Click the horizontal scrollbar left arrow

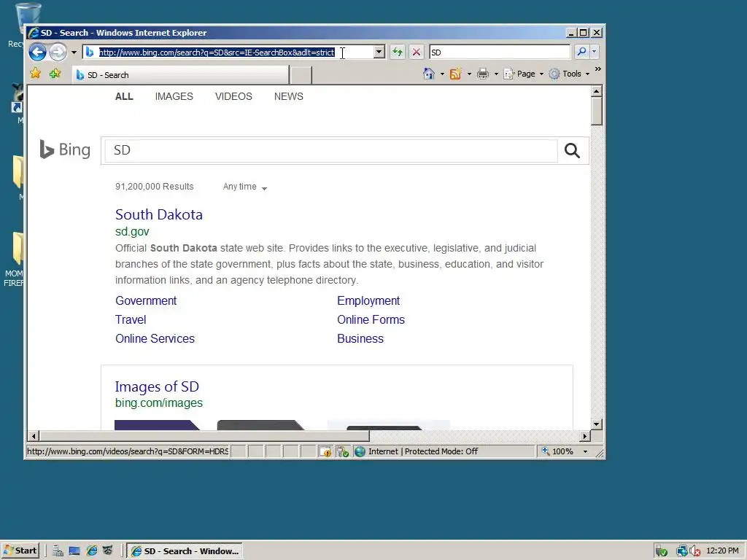[34, 436]
